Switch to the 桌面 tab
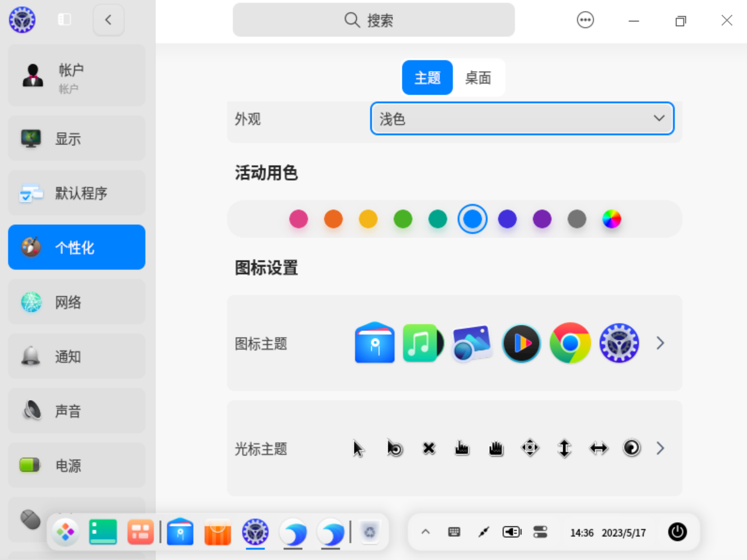Screen dimensions: 747x560 point(478,78)
